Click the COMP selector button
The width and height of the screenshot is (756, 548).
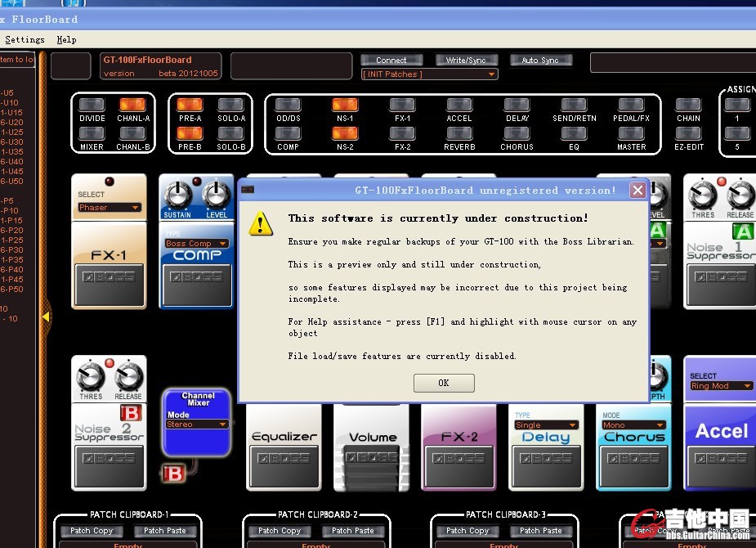(288, 133)
